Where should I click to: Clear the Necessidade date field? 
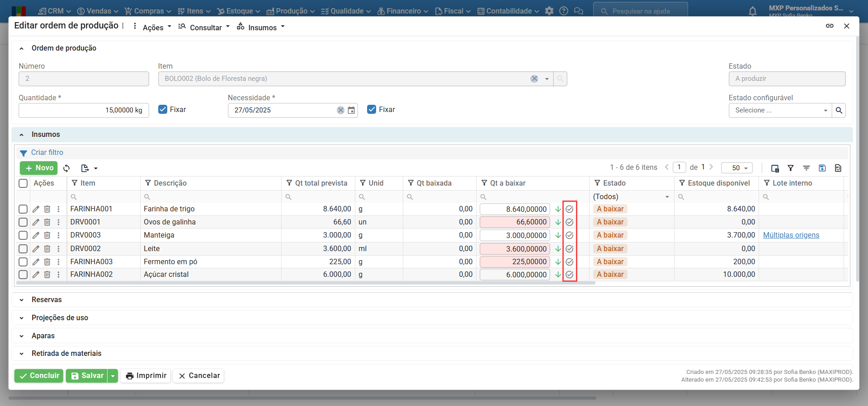click(340, 110)
